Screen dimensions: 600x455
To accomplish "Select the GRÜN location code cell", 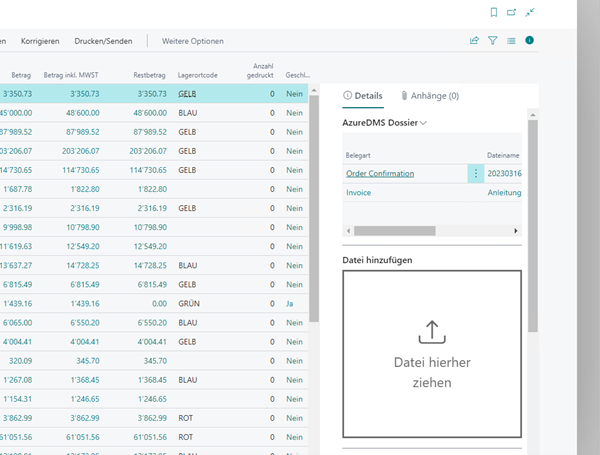I will [x=189, y=302].
